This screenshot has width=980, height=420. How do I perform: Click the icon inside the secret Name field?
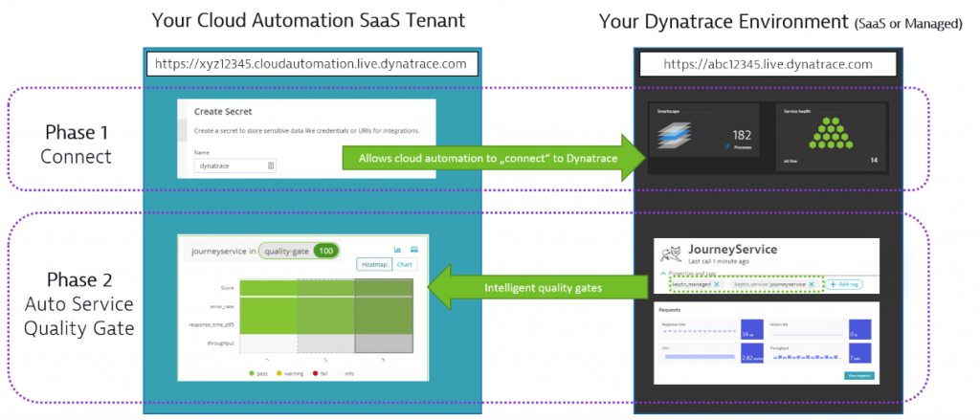coord(271,166)
